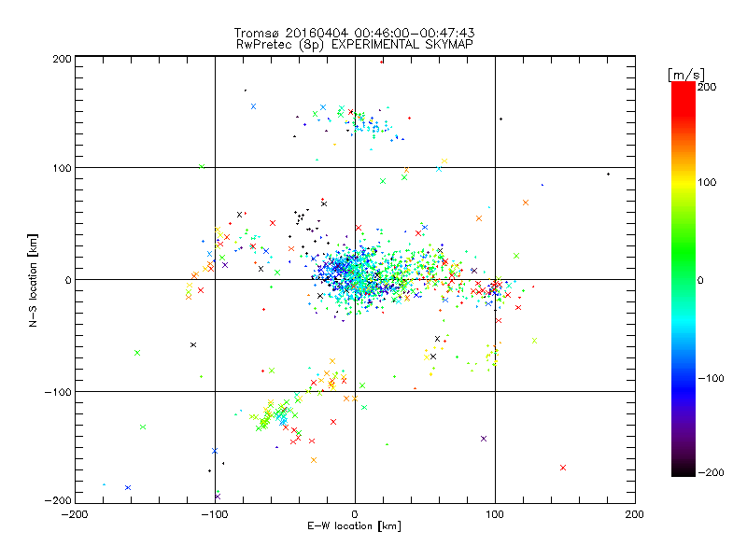Click the title line 'Tromsø 20160404 00:46:00-00:47:43'

[354, 33]
